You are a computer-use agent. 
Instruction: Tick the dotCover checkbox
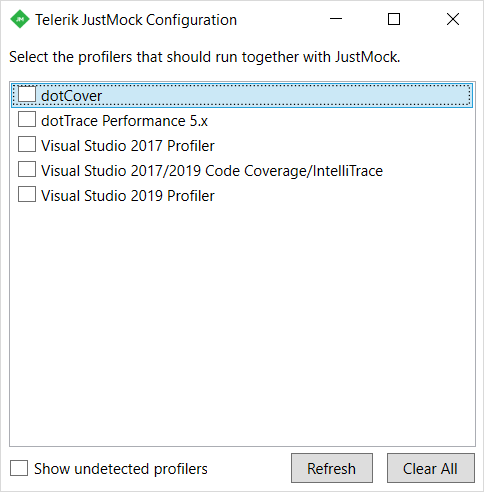pos(27,95)
